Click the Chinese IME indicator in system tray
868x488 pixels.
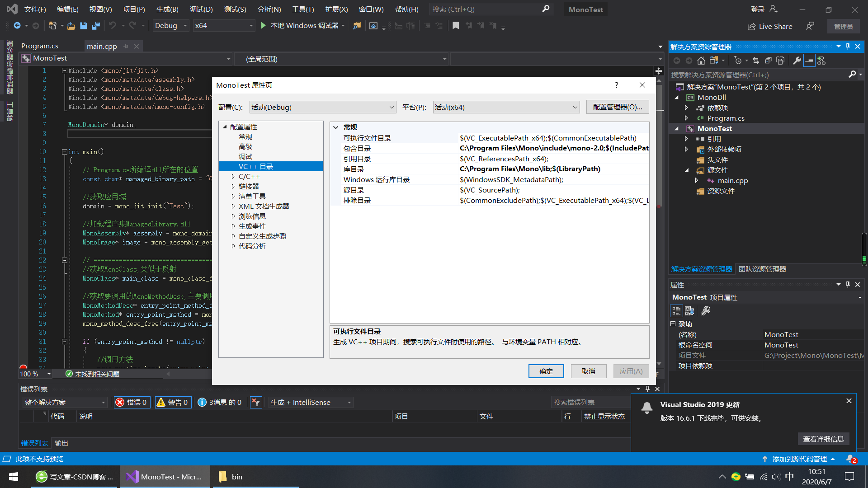pos(789,477)
